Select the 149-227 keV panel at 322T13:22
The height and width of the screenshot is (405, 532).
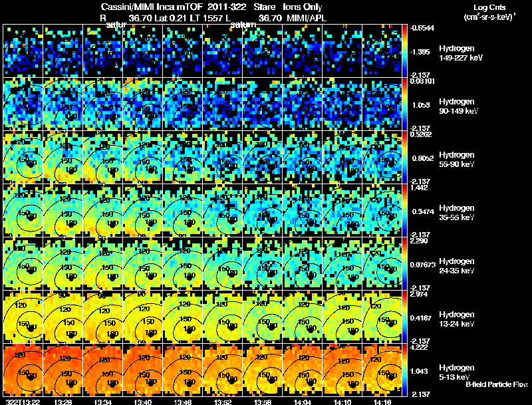(x=23, y=51)
